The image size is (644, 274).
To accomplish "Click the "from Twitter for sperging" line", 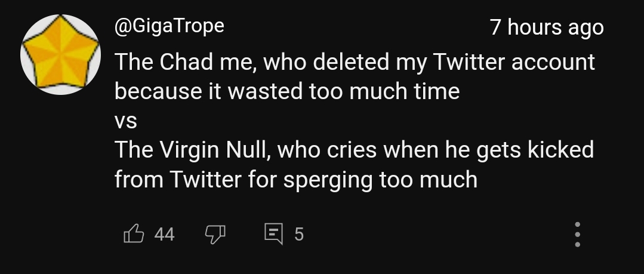I will click(x=295, y=179).
